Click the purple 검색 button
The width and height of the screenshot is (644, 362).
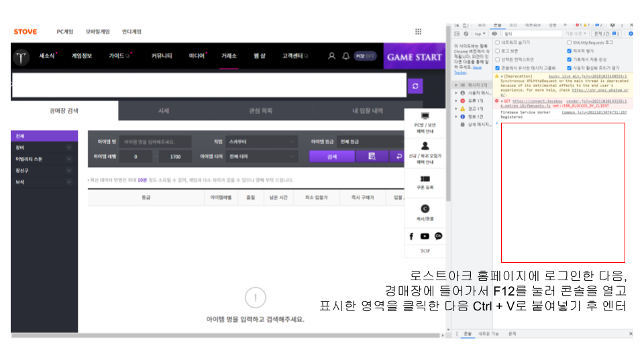[332, 156]
